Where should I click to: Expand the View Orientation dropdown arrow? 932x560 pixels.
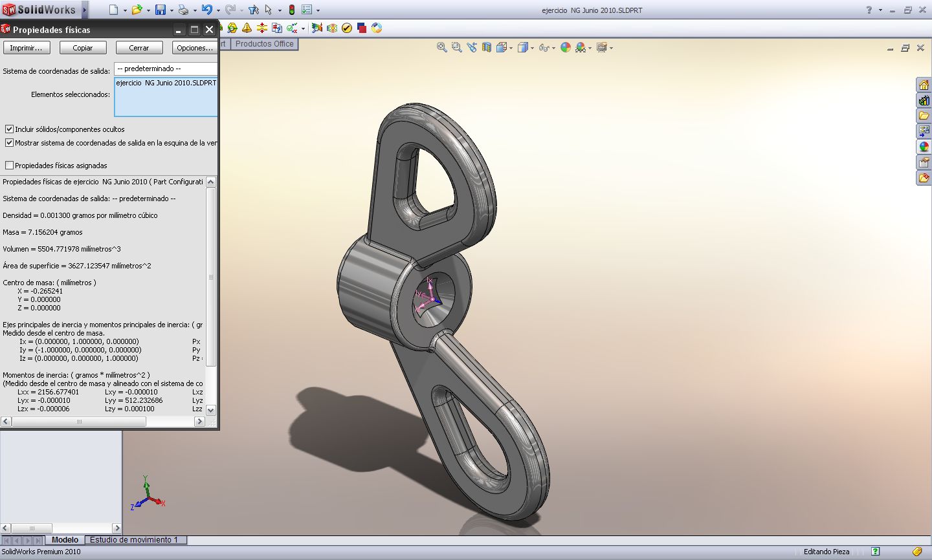[511, 48]
